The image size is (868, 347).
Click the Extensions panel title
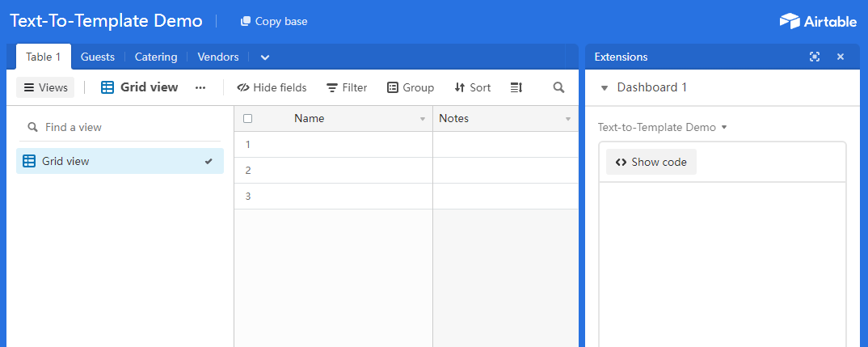pos(622,57)
